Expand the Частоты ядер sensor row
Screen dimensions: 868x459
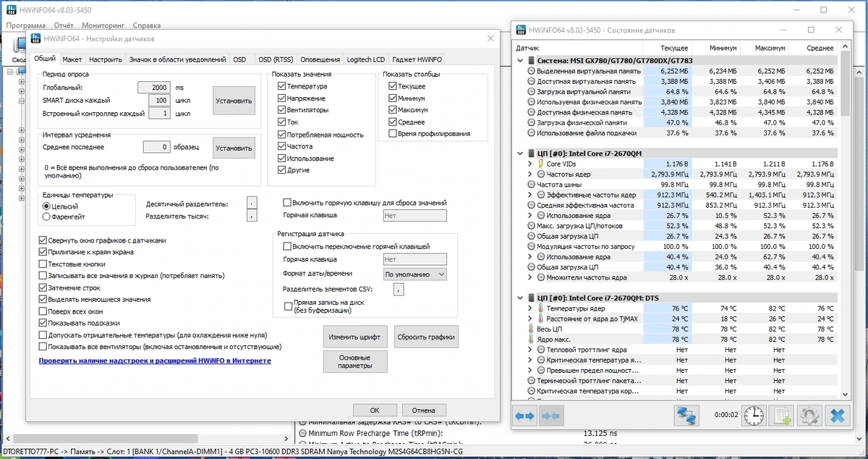(531, 174)
